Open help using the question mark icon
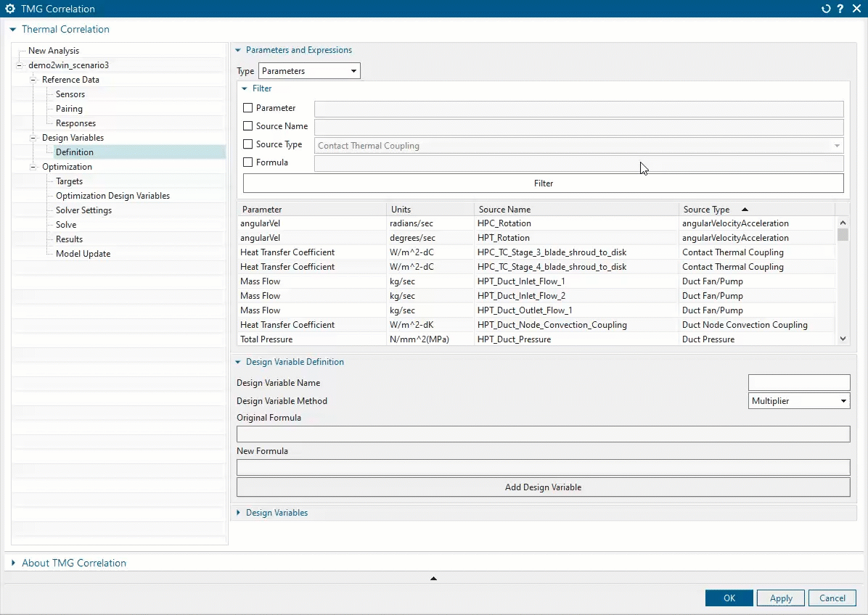 point(840,9)
